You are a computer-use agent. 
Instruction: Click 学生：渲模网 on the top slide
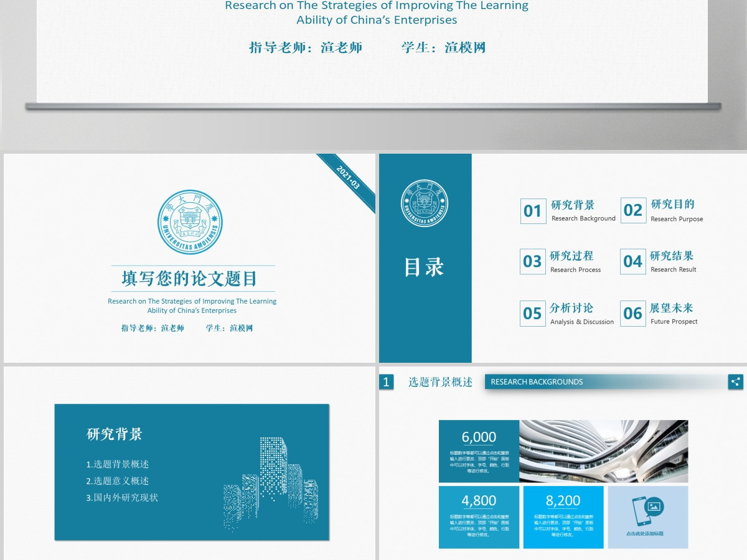coord(443,47)
